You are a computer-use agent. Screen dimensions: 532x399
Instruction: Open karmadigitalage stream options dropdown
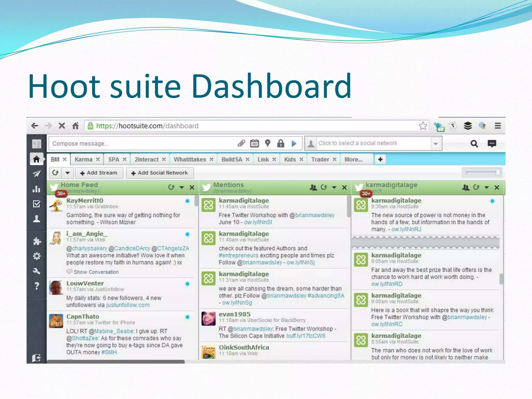click(487, 188)
